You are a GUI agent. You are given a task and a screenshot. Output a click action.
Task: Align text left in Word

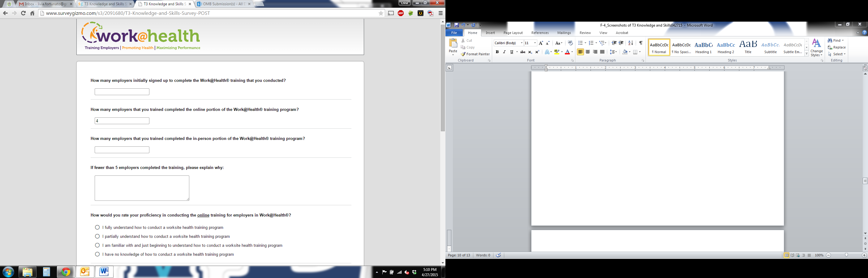click(580, 52)
